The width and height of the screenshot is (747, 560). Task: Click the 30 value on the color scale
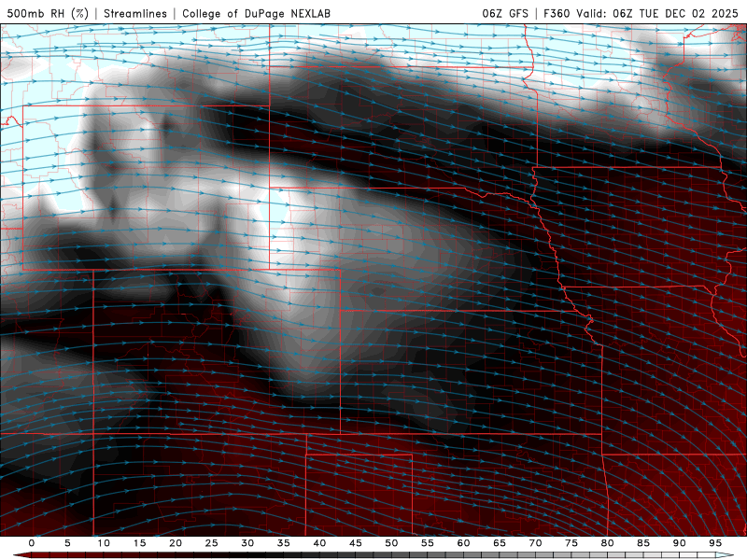pyautogui.click(x=247, y=543)
